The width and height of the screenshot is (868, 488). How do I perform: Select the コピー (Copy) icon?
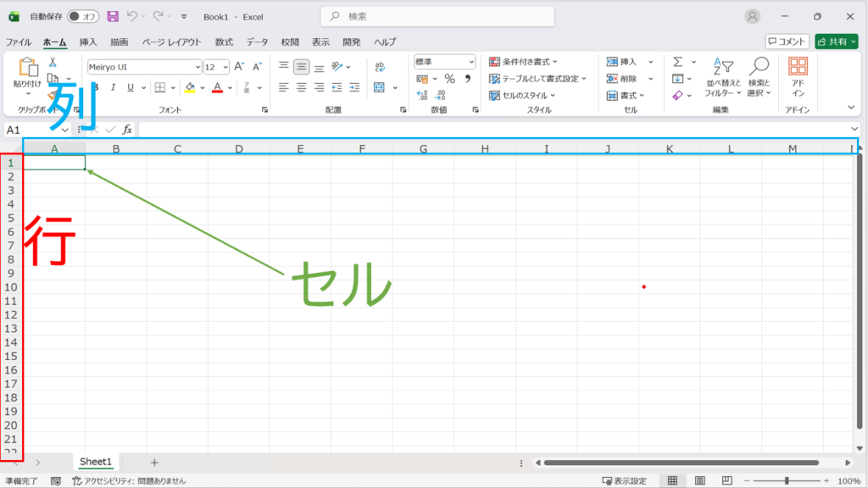(x=53, y=78)
